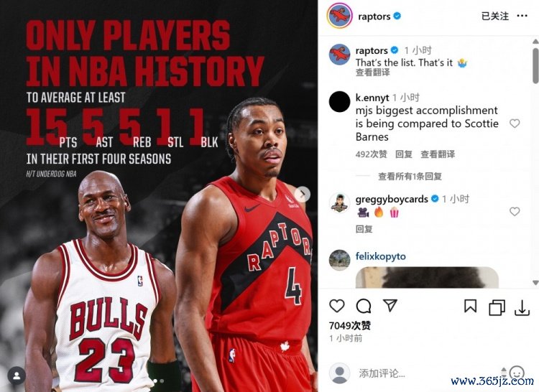Focus the 添加评论 comment field
Viewport: 539px width, 392px height.
click(426, 373)
